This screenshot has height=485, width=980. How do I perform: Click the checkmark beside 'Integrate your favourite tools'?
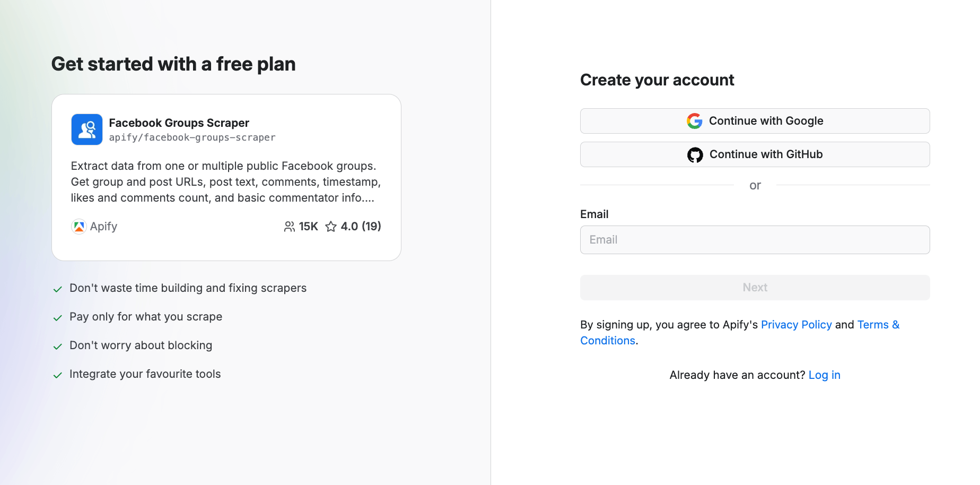coord(57,375)
